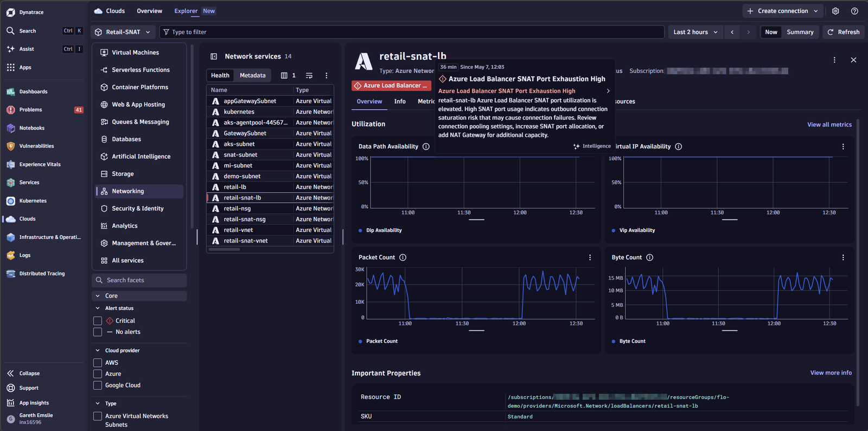Click the Type to filter field

click(x=412, y=32)
